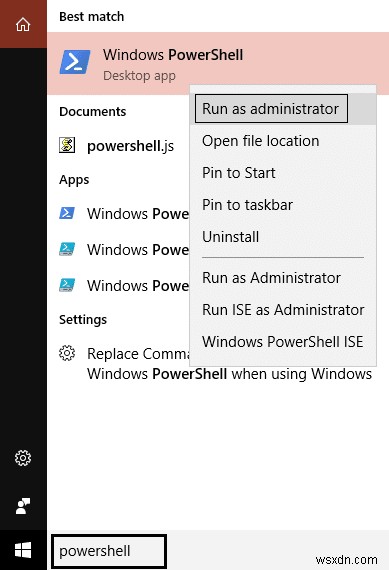Click the Home icon in the sidebar

[23, 25]
